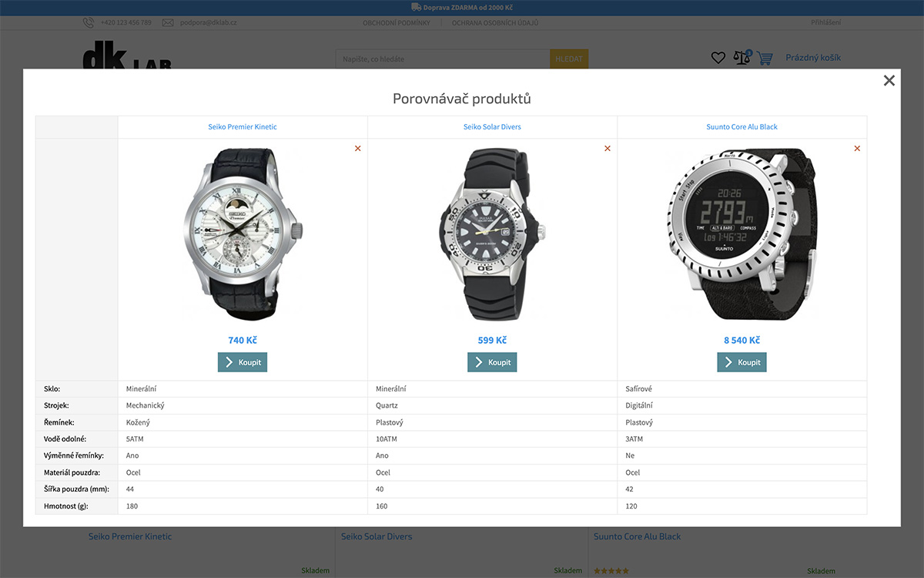The image size is (924, 578).
Task: Open the comparison scales icon
Action: (x=742, y=58)
